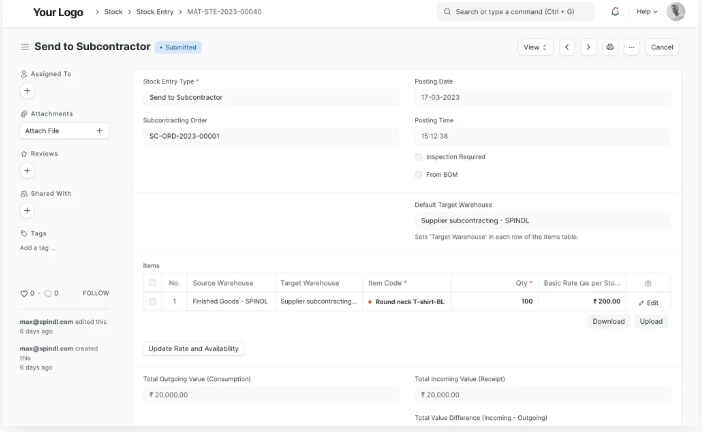Open the Help dropdown menu
702x432 pixels.
647,12
